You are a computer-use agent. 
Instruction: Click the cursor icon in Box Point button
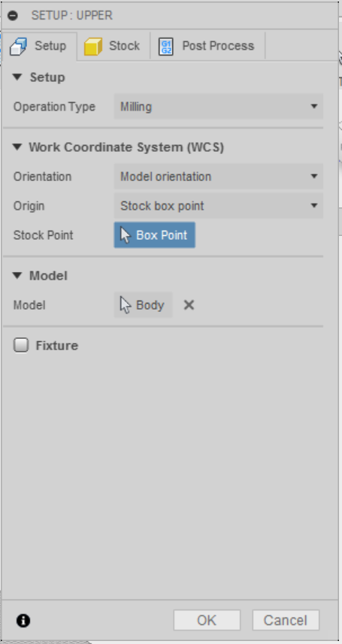[x=126, y=235]
